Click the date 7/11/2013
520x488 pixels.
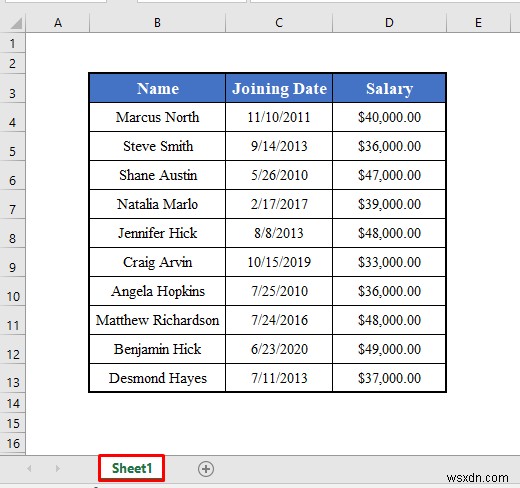tap(279, 378)
